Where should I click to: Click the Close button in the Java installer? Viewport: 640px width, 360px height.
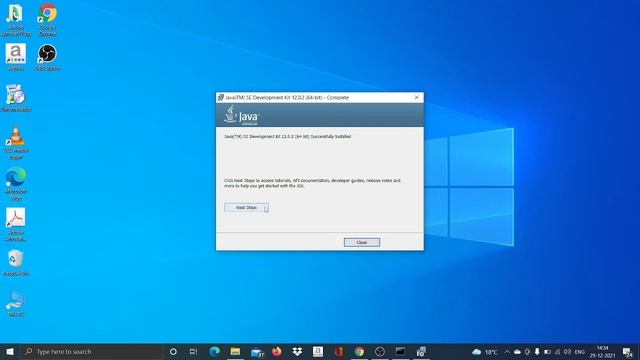[362, 242]
